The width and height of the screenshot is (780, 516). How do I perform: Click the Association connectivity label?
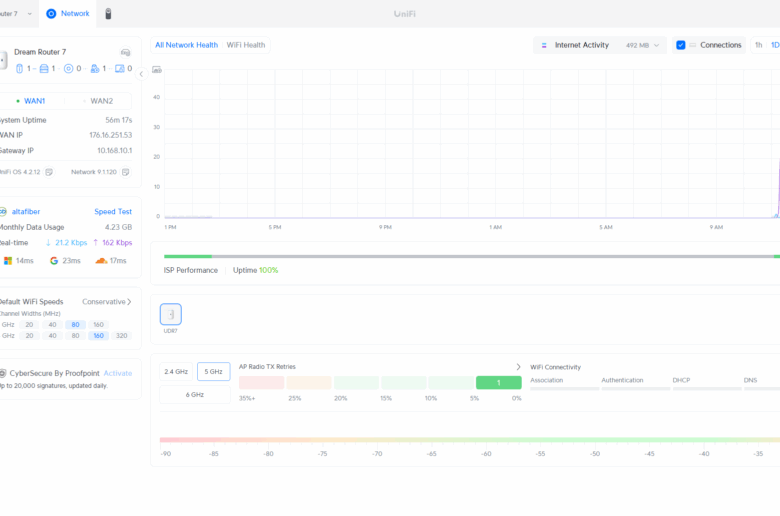tap(547, 380)
